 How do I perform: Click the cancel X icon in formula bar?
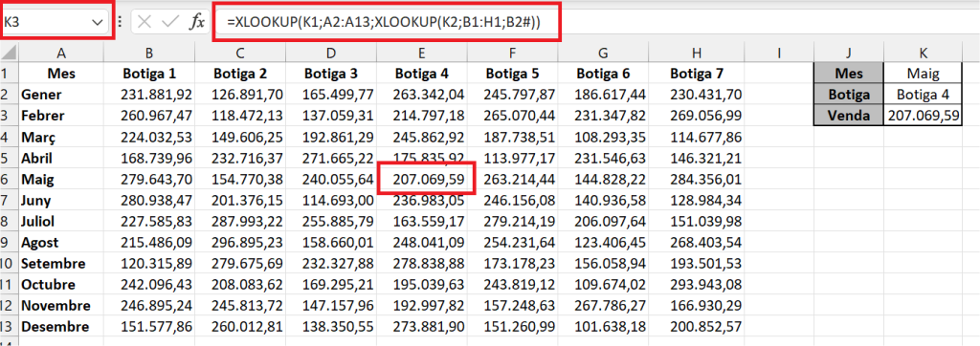click(145, 23)
